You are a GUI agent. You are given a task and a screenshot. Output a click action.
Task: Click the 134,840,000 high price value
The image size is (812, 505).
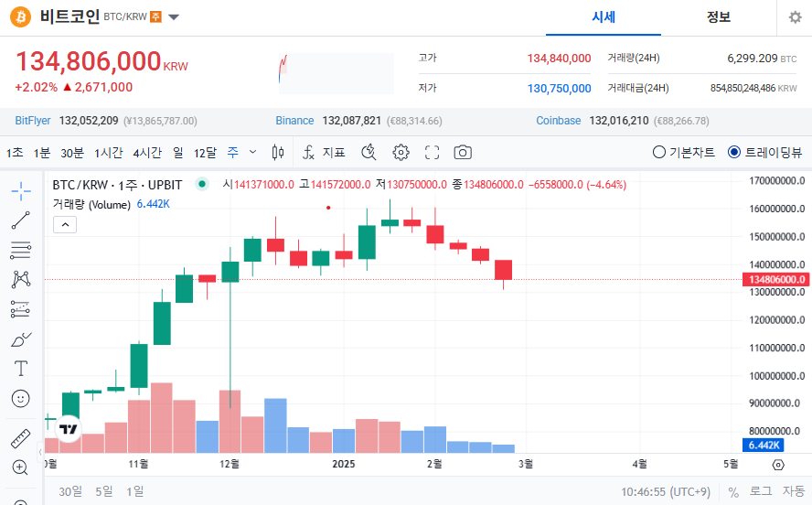click(560, 59)
